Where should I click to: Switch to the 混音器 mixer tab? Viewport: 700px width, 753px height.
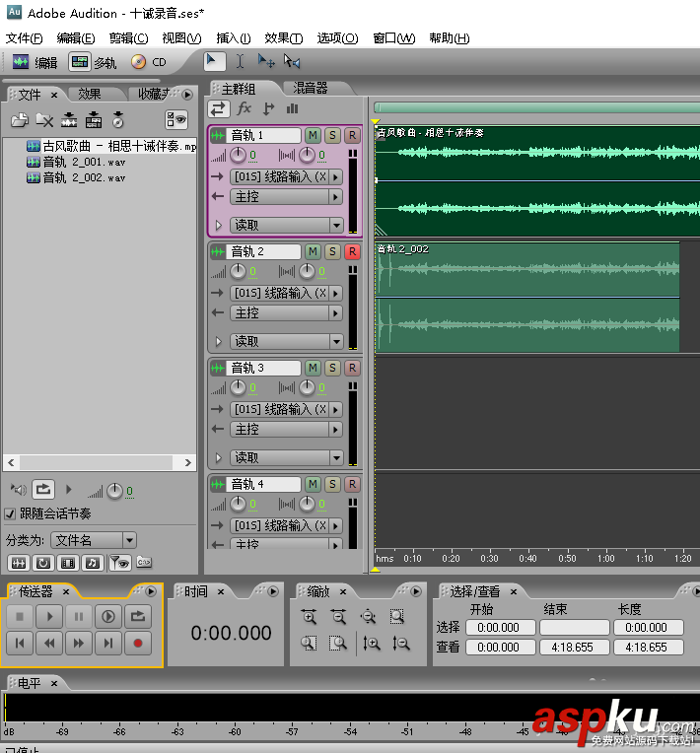311,88
